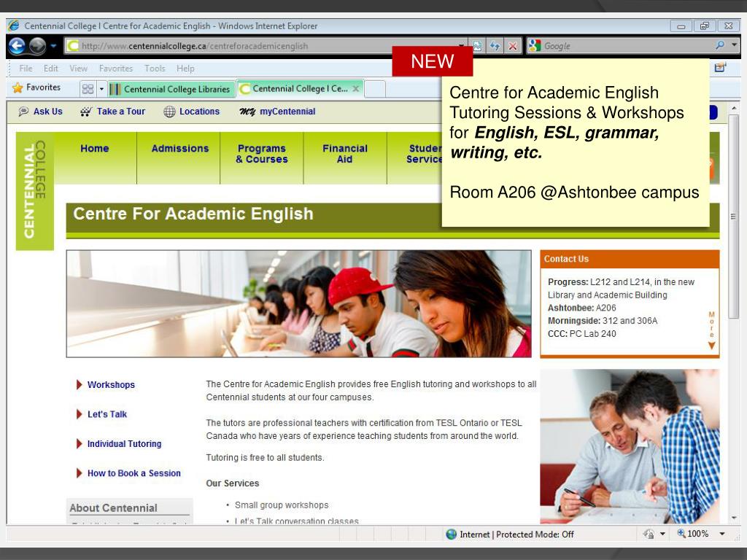The image size is (747, 560).
Task: Expand Contact Us with More arrow
Action: tap(711, 330)
